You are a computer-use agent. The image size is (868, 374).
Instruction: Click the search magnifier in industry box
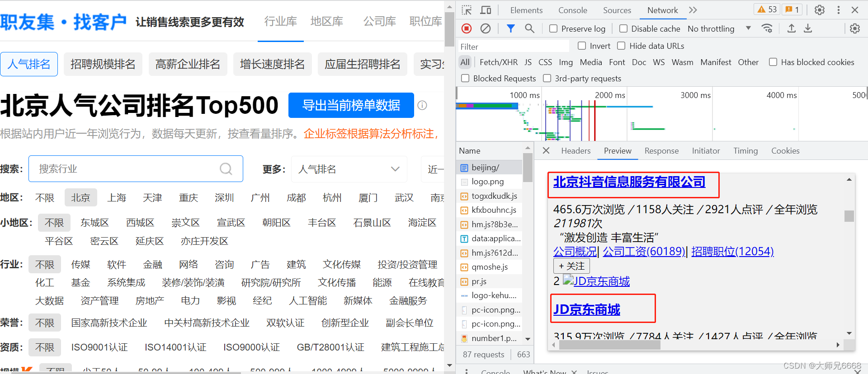click(x=226, y=169)
